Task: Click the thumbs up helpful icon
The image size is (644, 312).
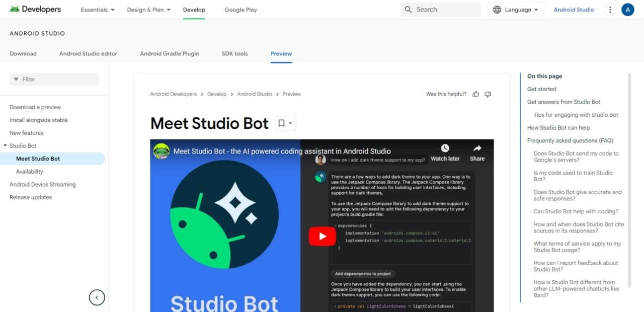Action: tap(475, 94)
